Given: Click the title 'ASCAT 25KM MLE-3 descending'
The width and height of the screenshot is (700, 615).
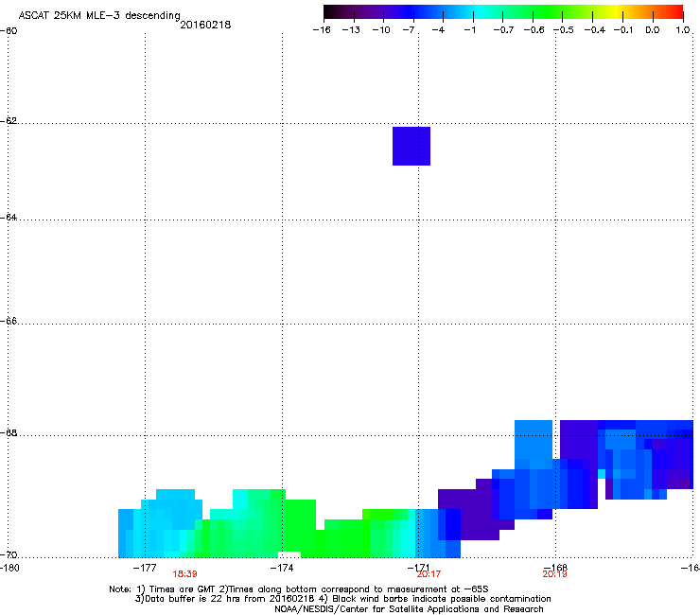Looking at the screenshot, I should 99,16.
